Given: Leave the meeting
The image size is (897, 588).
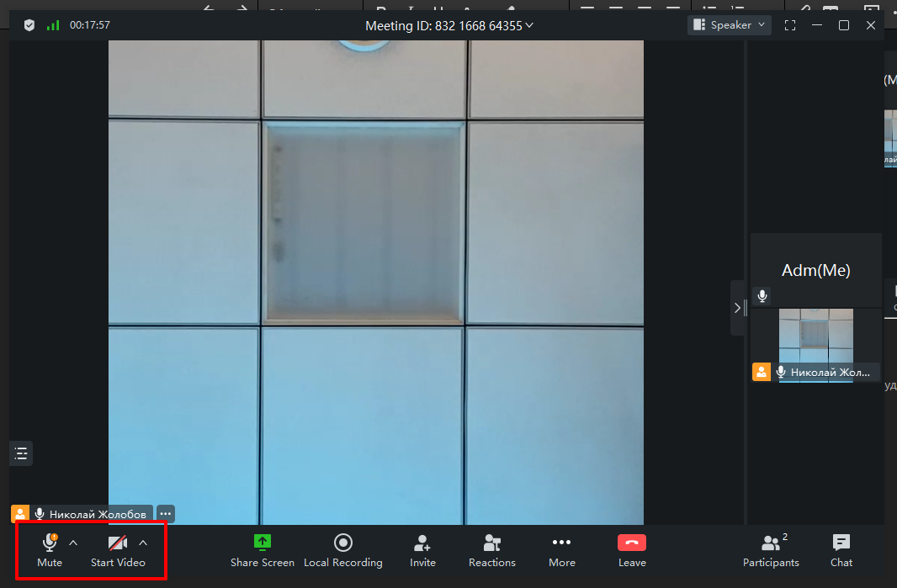Looking at the screenshot, I should click(632, 551).
